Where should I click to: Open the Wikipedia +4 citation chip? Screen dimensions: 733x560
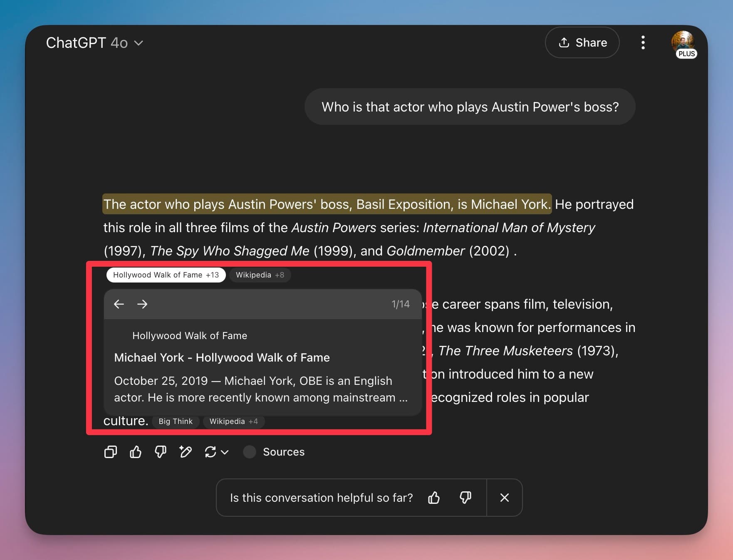[x=233, y=421]
